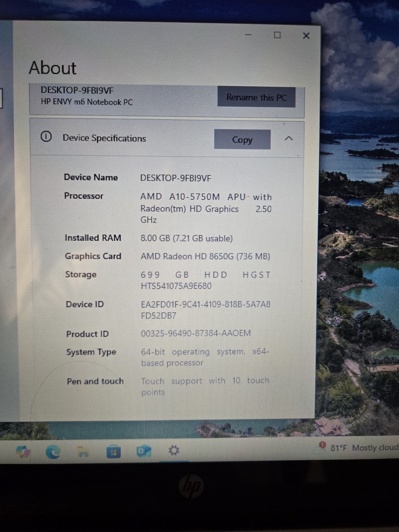Click the Device ID label
The height and width of the screenshot is (532, 399).
[85, 304]
